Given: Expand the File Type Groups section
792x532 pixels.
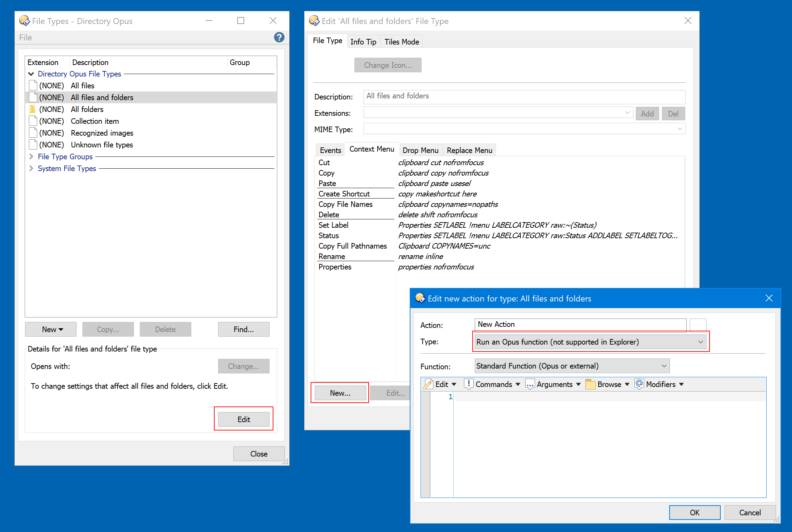Looking at the screenshot, I should pyautogui.click(x=31, y=156).
